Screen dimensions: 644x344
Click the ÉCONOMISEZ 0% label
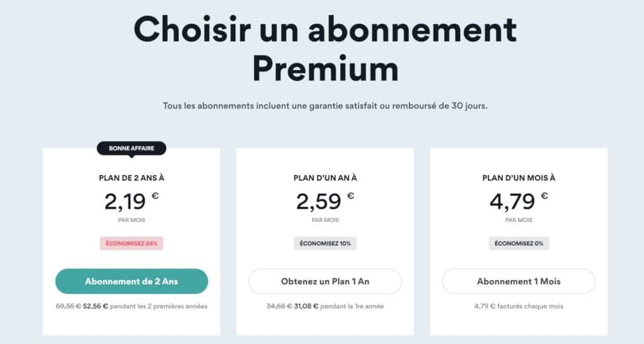click(x=519, y=243)
